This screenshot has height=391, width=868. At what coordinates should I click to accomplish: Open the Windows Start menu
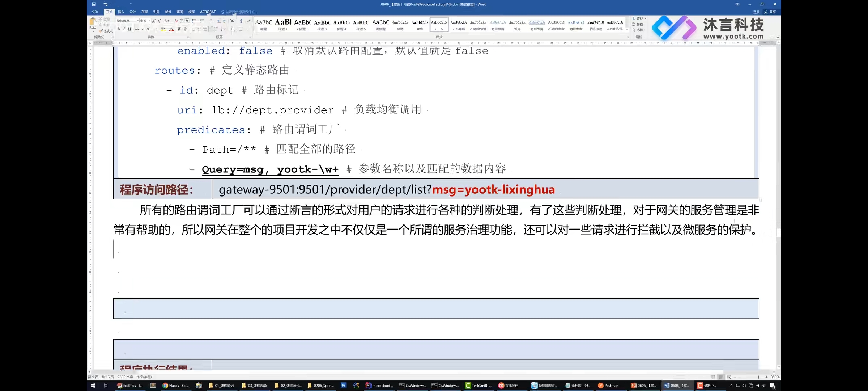pos(93,386)
